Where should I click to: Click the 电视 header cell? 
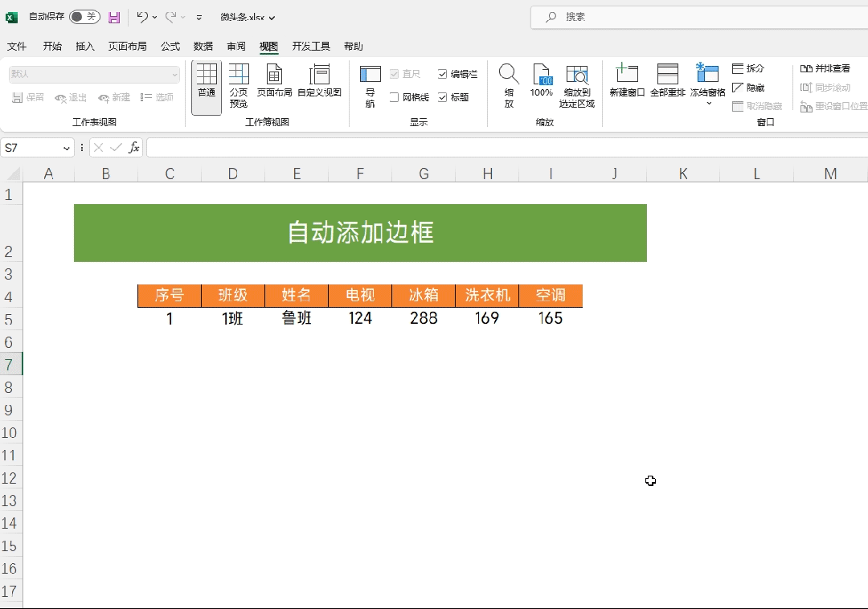360,296
